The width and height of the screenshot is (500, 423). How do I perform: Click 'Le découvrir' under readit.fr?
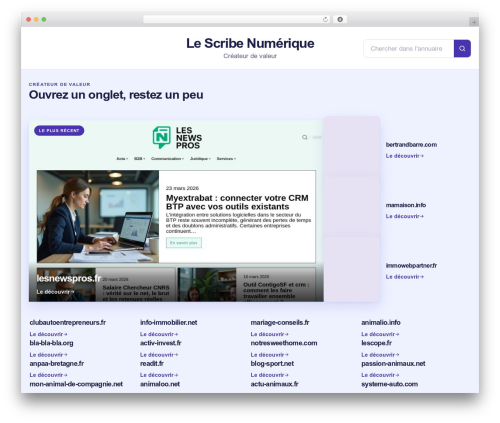159,375
